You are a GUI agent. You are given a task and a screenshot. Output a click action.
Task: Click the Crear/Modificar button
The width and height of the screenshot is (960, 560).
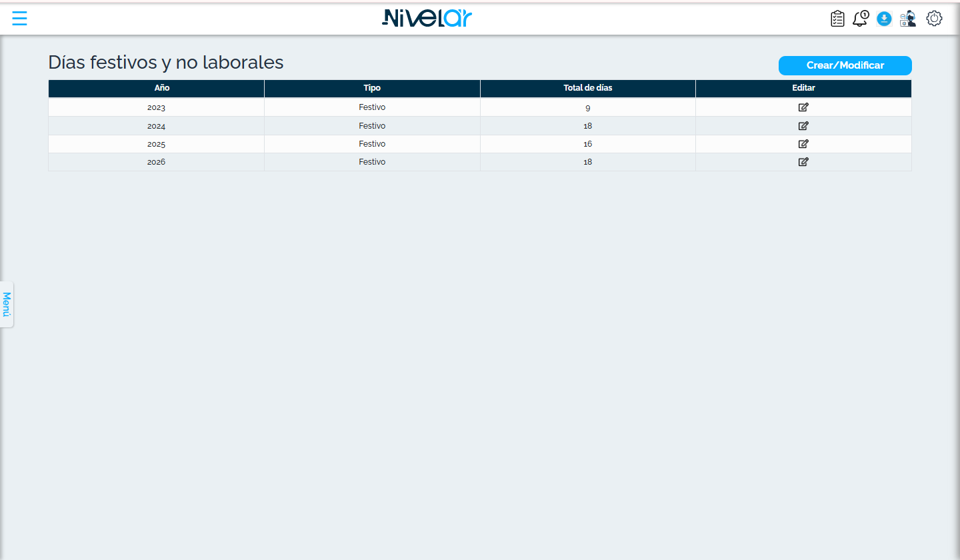tap(845, 65)
